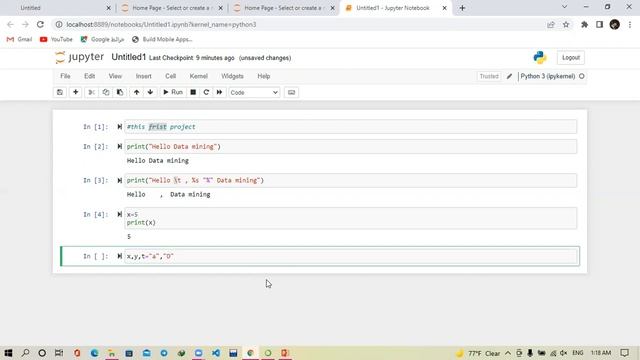The height and width of the screenshot is (360, 640).
Task: Open the Chrome three-dot menu
Action: point(630,24)
